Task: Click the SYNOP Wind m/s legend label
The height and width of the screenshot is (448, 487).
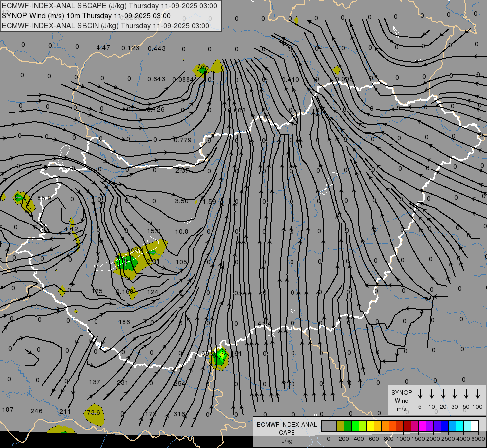Action: tap(401, 400)
